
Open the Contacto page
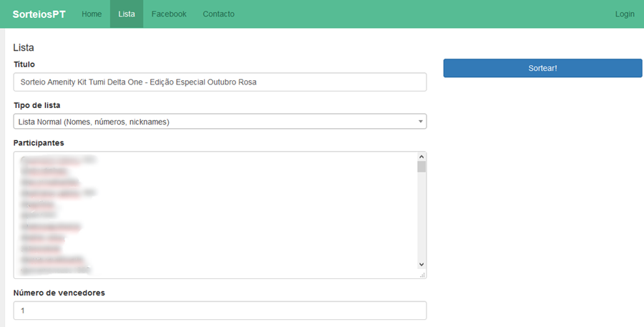218,14
